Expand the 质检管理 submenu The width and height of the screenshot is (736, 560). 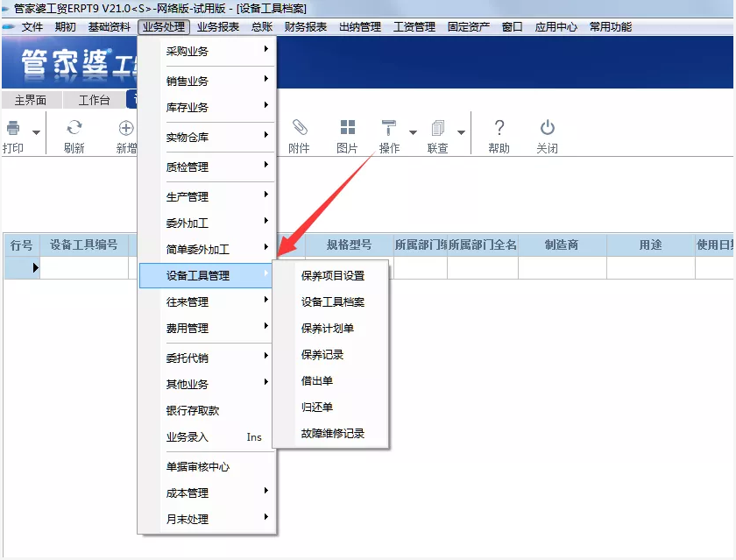pyautogui.click(x=207, y=167)
